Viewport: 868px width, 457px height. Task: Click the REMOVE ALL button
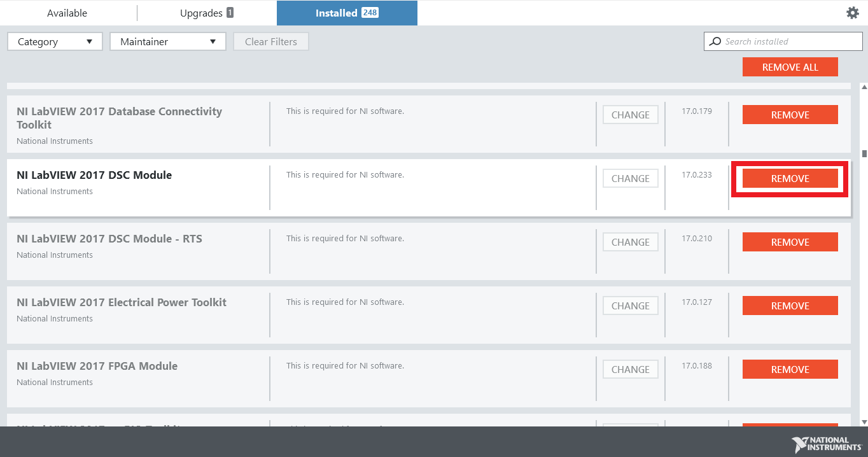(790, 67)
